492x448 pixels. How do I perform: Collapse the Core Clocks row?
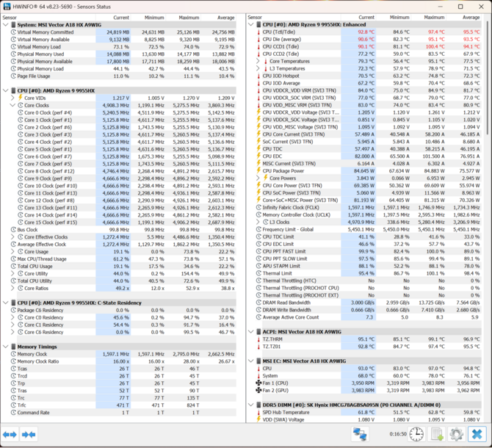tap(12, 105)
